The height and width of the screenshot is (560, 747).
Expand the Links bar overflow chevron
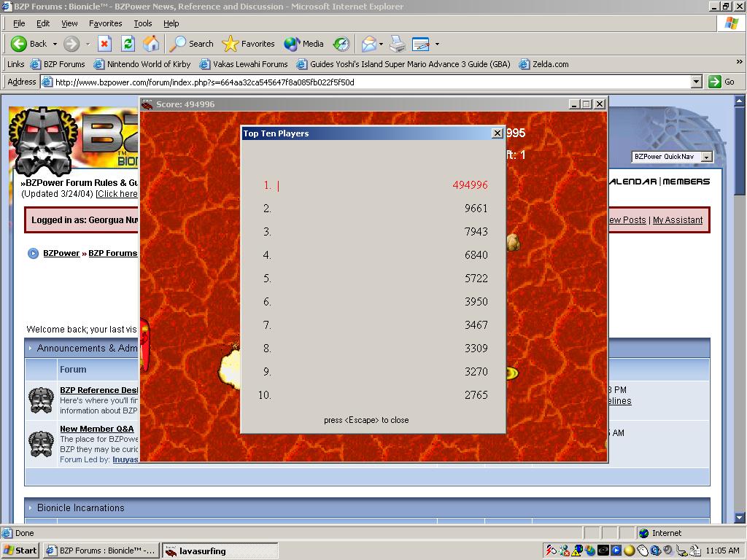pos(739,61)
